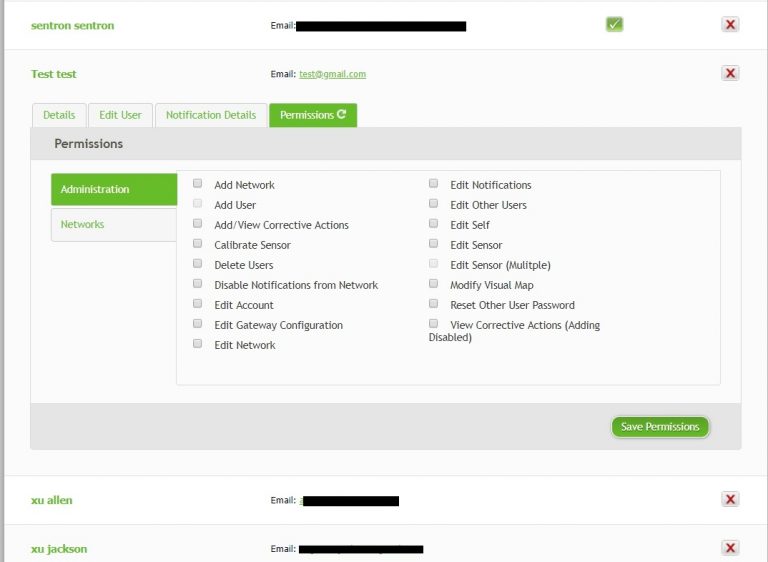Open the Notification Details tab
Screen dimensions: 768x562
(x=211, y=115)
